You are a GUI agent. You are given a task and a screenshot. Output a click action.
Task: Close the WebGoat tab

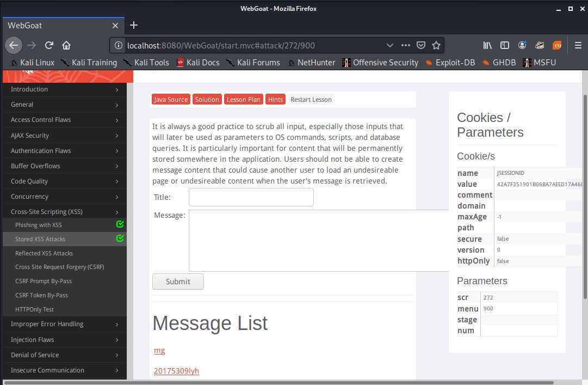pos(115,26)
